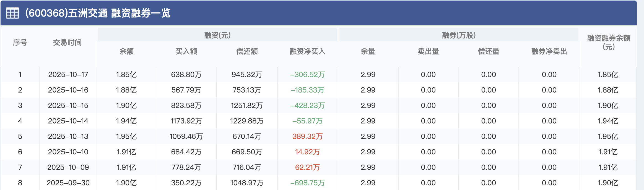Click the 交易时间 column header

[x=67, y=43]
